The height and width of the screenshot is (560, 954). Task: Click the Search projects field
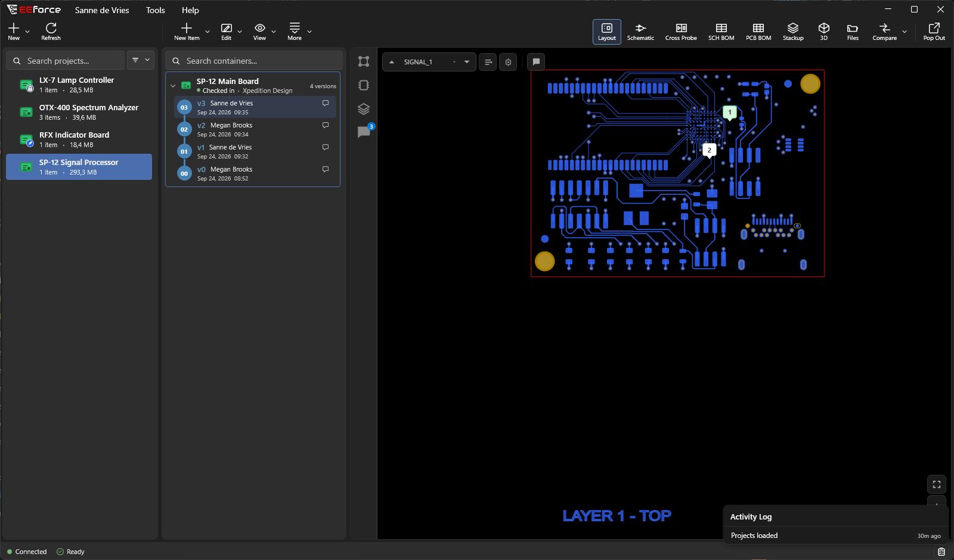click(x=66, y=61)
